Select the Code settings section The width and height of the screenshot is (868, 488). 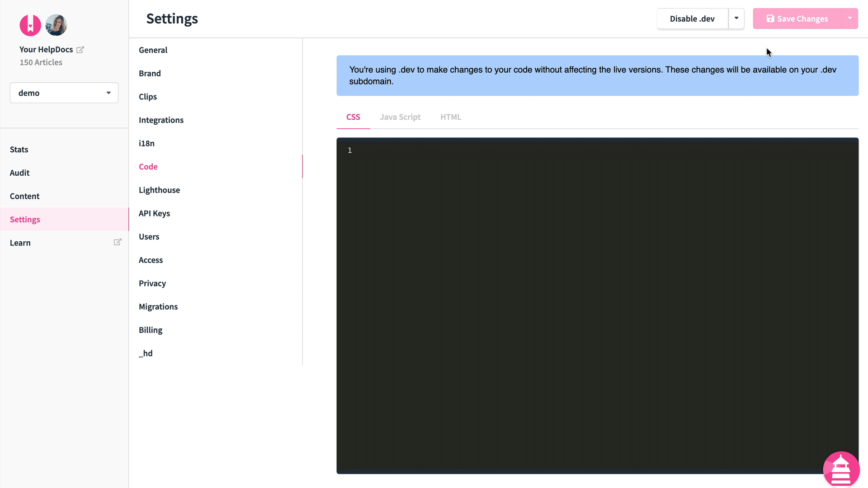(x=148, y=167)
